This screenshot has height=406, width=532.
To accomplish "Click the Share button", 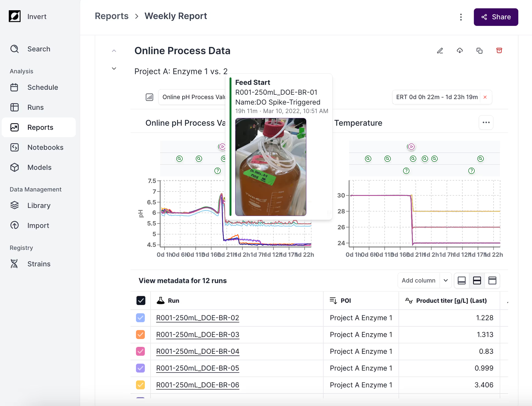I will (496, 17).
